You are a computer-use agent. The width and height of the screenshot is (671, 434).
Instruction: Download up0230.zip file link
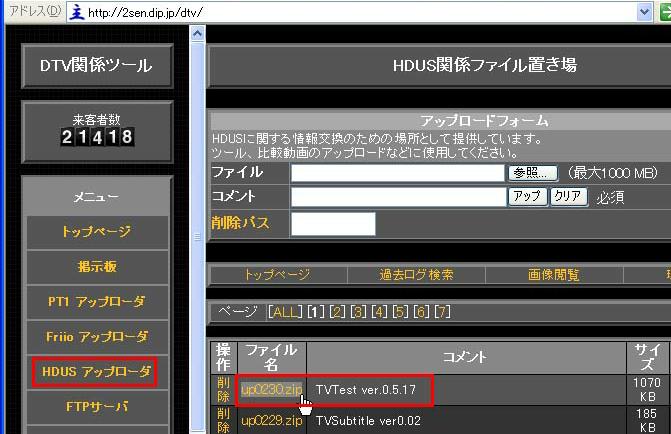click(x=272, y=389)
